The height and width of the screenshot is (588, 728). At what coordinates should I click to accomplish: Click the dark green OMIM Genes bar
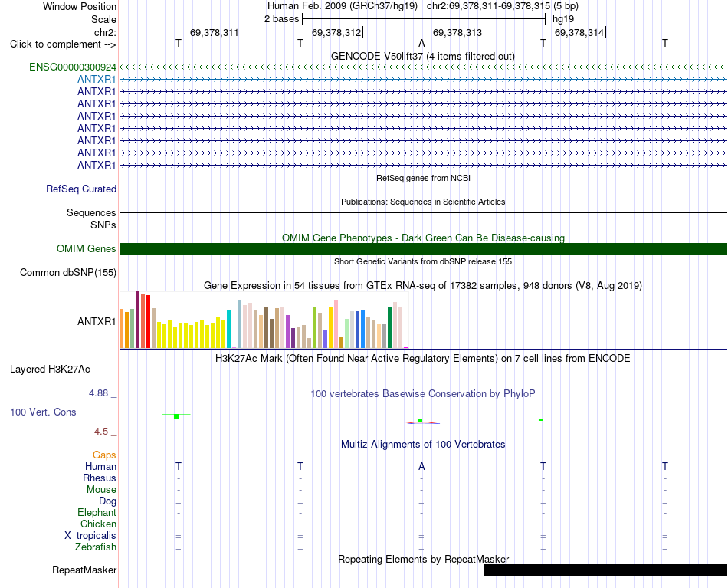coord(423,248)
